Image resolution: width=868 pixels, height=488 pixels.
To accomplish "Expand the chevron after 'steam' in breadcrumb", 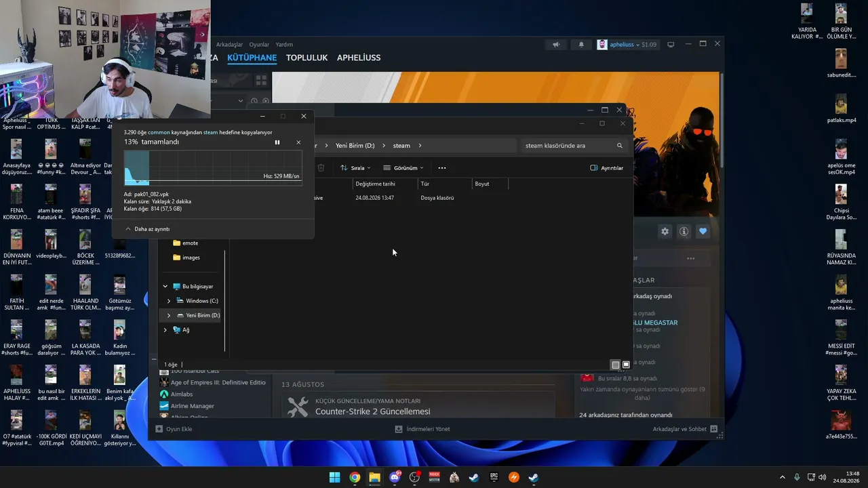I will pyautogui.click(x=420, y=146).
